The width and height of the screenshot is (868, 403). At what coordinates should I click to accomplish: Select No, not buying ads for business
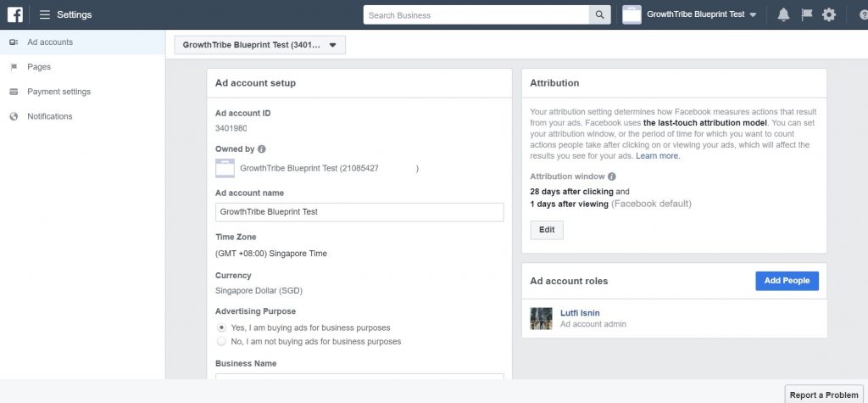pos(221,341)
